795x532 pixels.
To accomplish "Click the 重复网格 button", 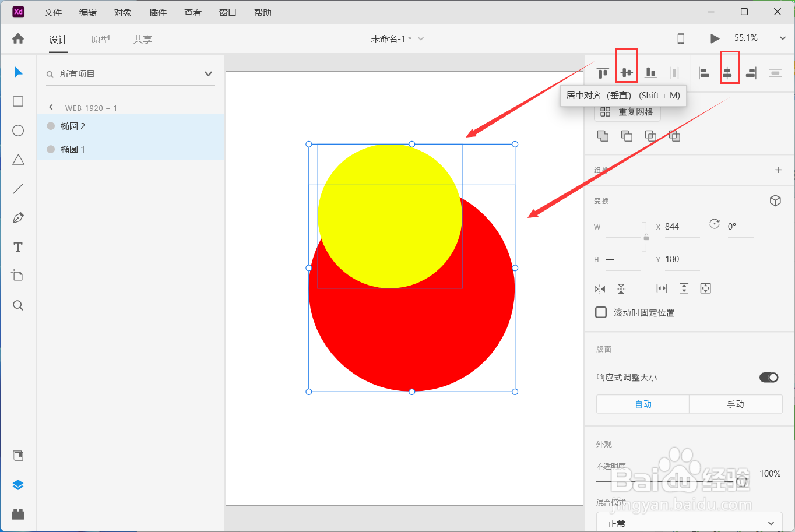I will (x=627, y=112).
